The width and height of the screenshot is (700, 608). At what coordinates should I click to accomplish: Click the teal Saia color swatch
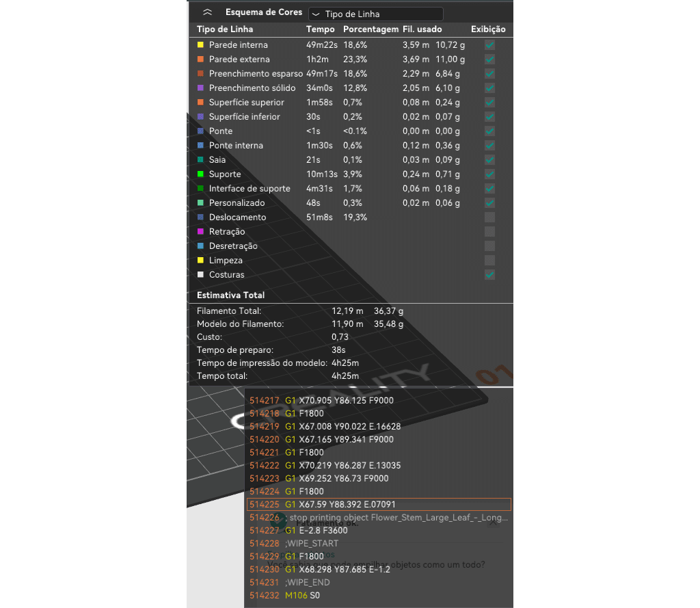[x=200, y=159]
